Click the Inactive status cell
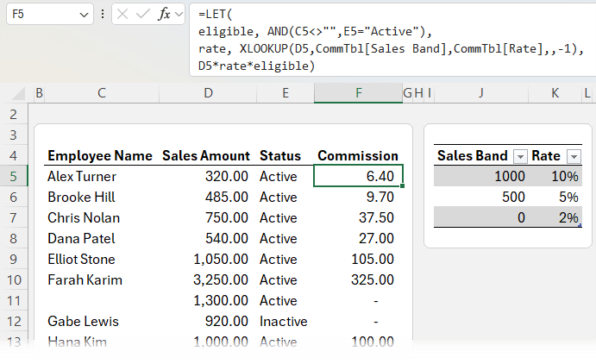This screenshot has width=596, height=364. tap(285, 322)
